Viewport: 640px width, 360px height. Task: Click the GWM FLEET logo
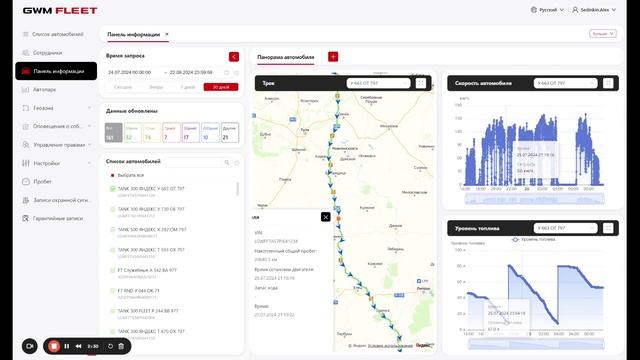pos(60,11)
